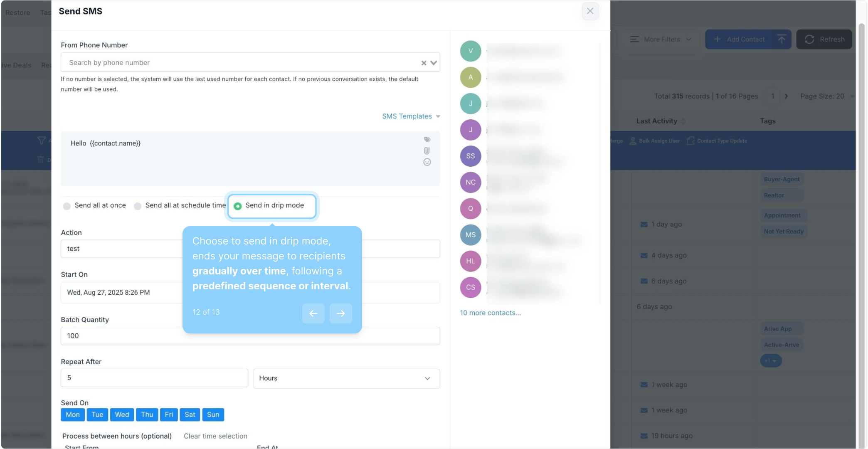The width and height of the screenshot is (868, 449).
Task: Select Send all at once option
Action: [x=67, y=206]
